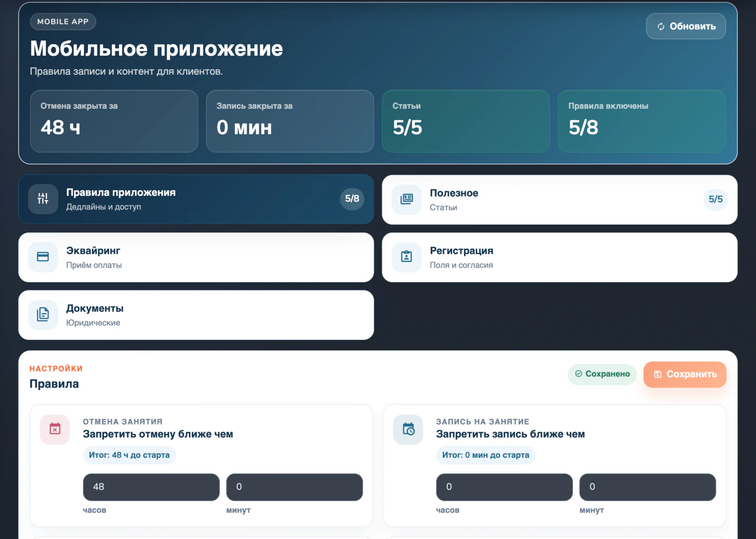756x539 pixels.
Task: Click the booking hours field under Запись на занятие
Action: [504, 487]
